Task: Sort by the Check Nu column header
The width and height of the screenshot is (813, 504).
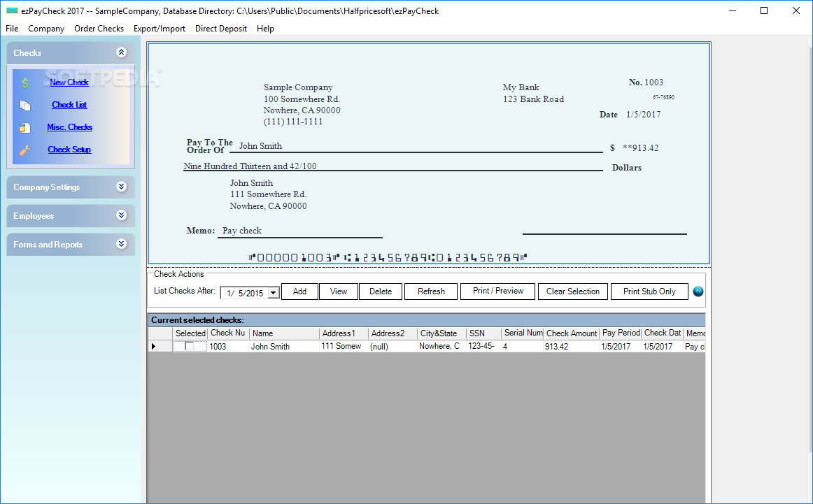Action: pos(228,333)
